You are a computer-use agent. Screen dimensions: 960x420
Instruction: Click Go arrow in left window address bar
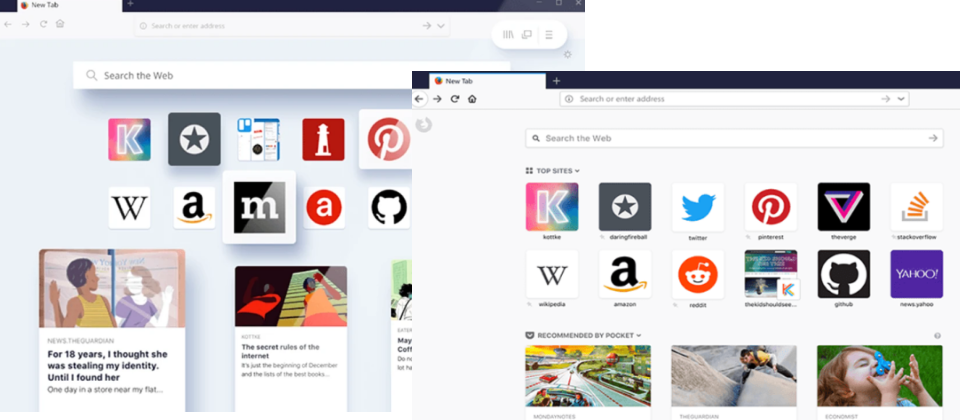426,26
